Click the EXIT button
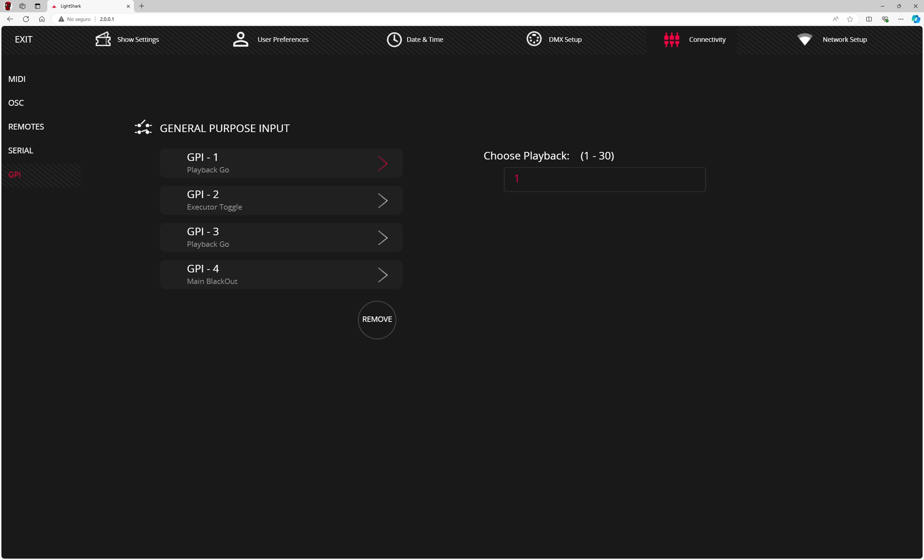Viewport: 924px width, 560px height. pyautogui.click(x=23, y=39)
